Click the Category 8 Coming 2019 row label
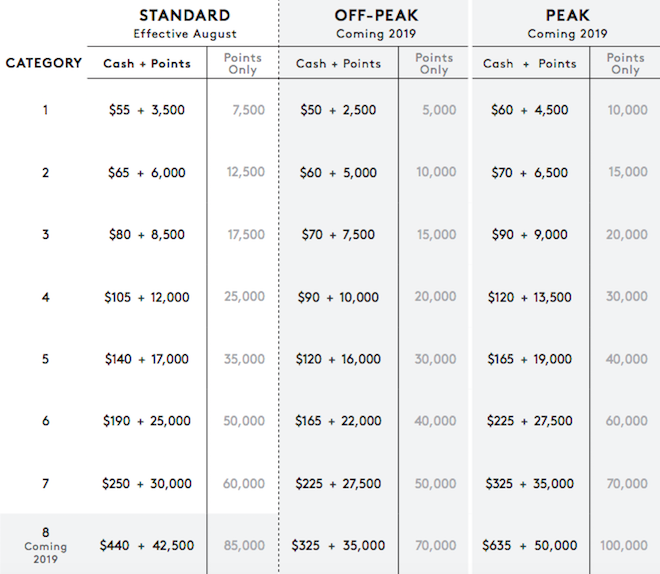The height and width of the screenshot is (574, 660). click(x=45, y=545)
